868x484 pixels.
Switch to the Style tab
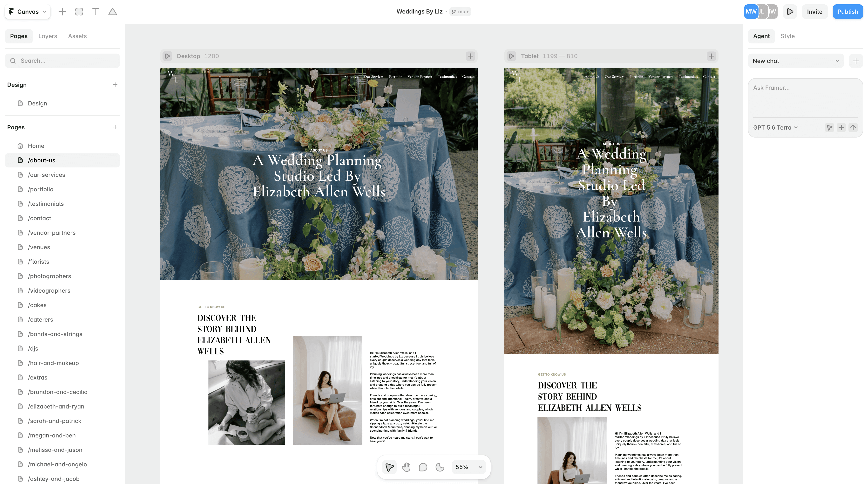787,36
